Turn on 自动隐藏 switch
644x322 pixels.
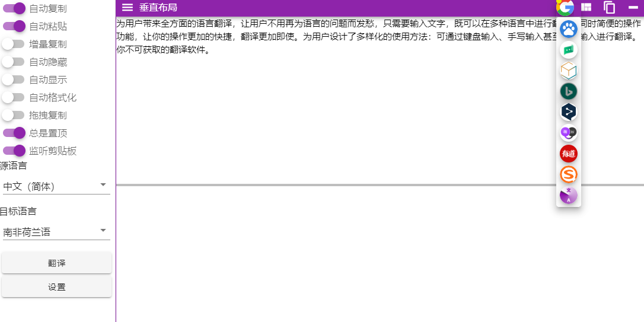pyautogui.click(x=13, y=62)
